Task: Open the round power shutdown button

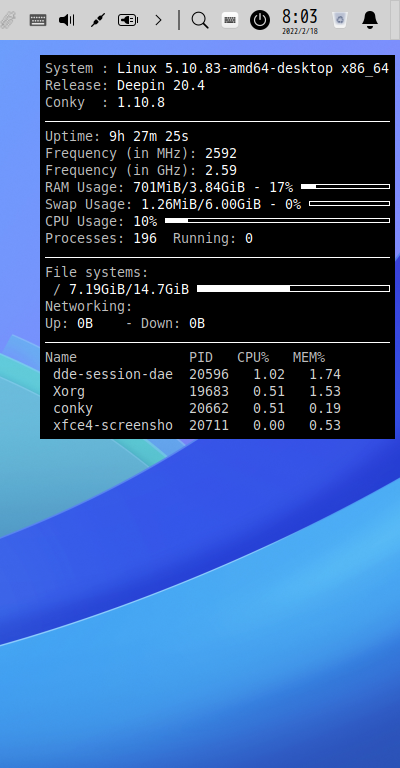Action: tap(259, 20)
